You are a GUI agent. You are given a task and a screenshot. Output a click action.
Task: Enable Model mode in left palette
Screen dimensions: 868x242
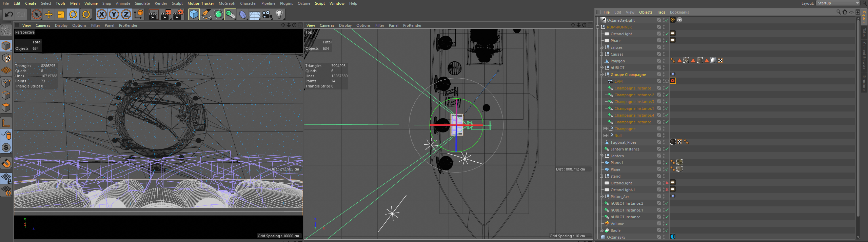click(x=6, y=45)
